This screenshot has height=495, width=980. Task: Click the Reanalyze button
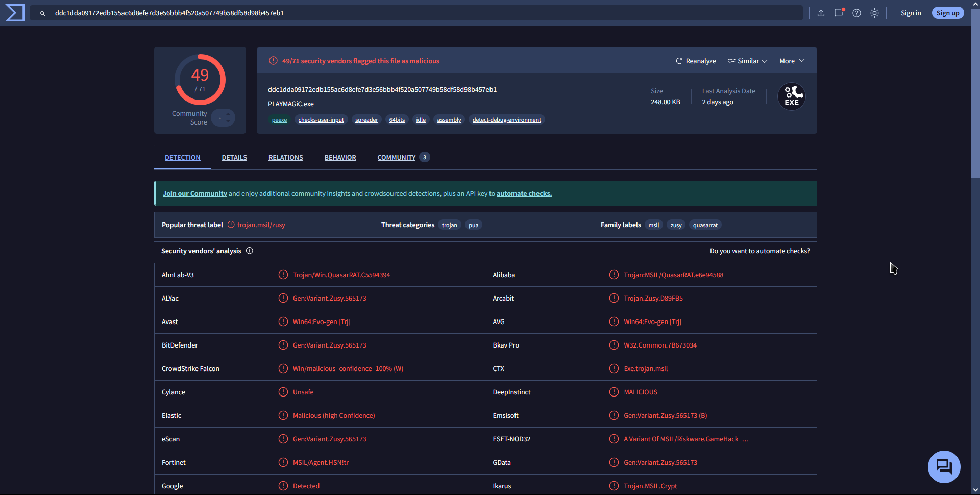[696, 61]
